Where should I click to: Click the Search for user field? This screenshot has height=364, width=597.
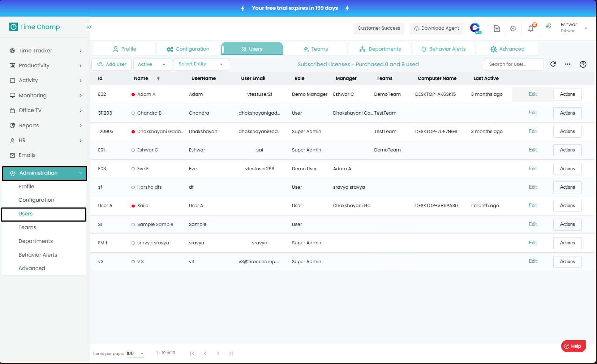pyautogui.click(x=513, y=64)
